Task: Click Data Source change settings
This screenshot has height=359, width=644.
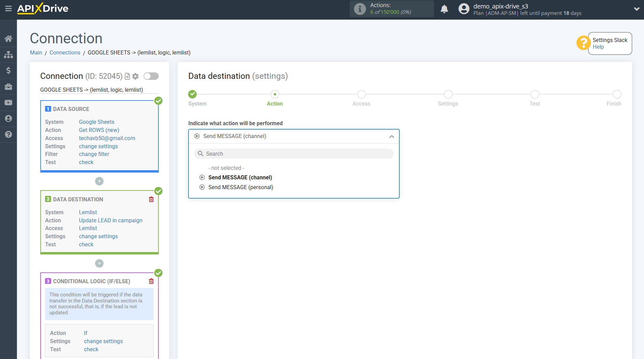Action: click(98, 146)
